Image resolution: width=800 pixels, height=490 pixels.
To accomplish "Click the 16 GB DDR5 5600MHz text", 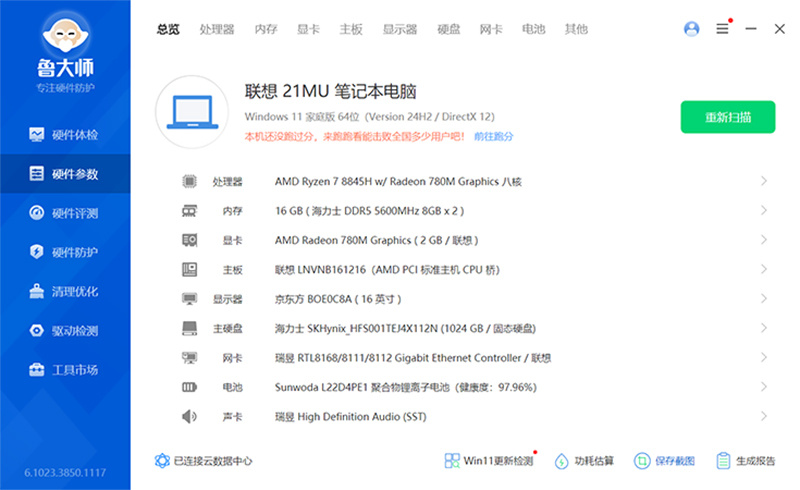I will click(369, 211).
